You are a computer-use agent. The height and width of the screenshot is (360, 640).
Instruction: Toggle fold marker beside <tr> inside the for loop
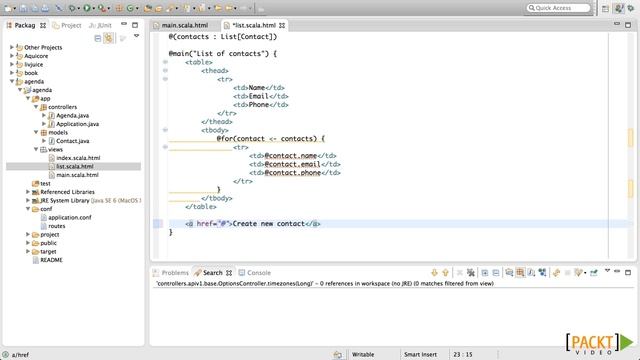[x=165, y=147]
